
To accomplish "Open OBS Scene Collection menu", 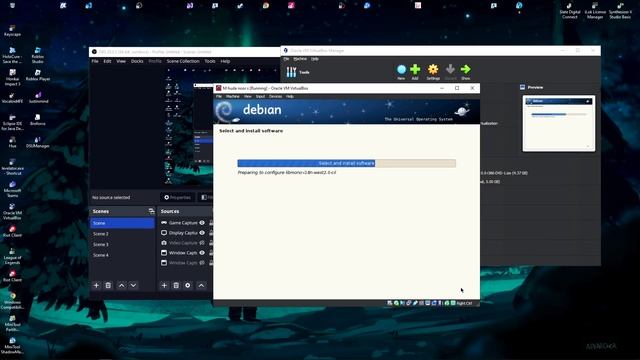I will [x=183, y=61].
